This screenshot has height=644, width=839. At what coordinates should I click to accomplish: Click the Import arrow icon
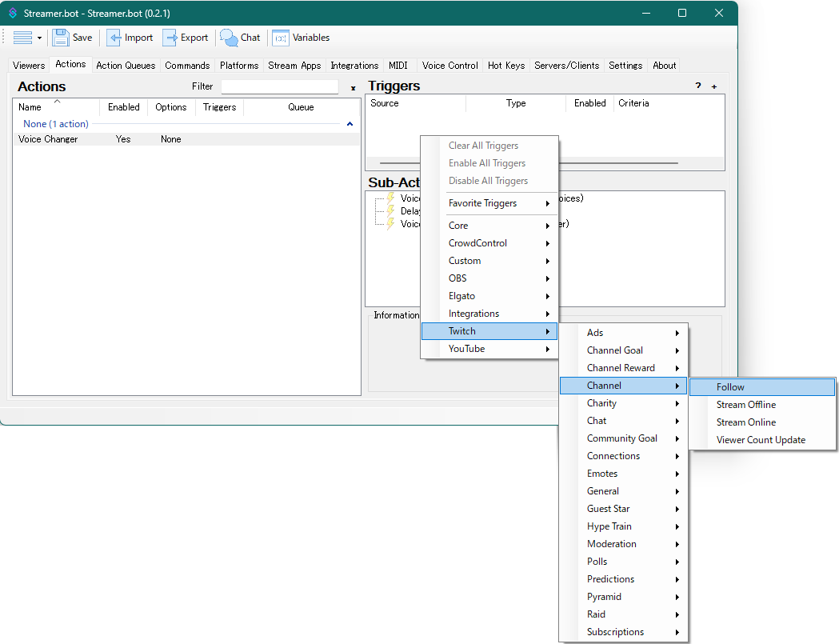pyautogui.click(x=114, y=38)
